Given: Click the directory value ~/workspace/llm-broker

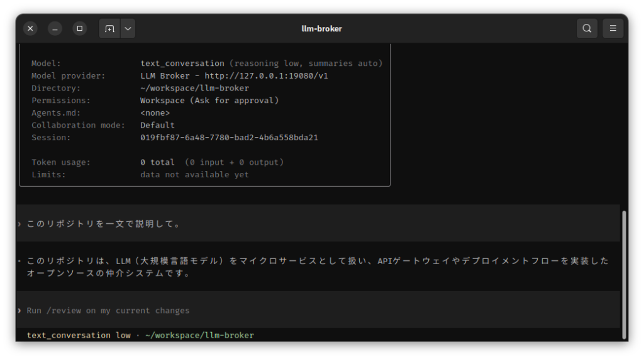Looking at the screenshot, I should click(x=195, y=88).
